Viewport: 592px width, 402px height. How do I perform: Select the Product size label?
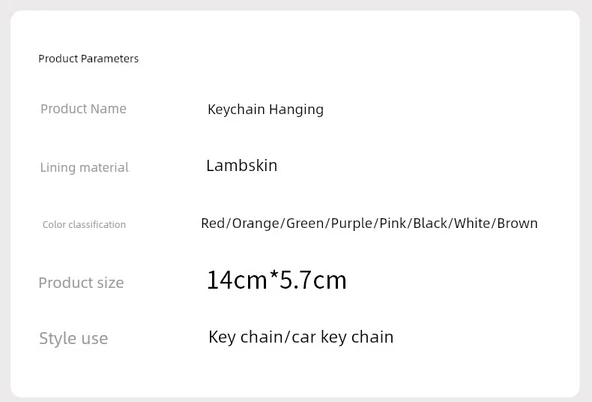[x=81, y=282]
